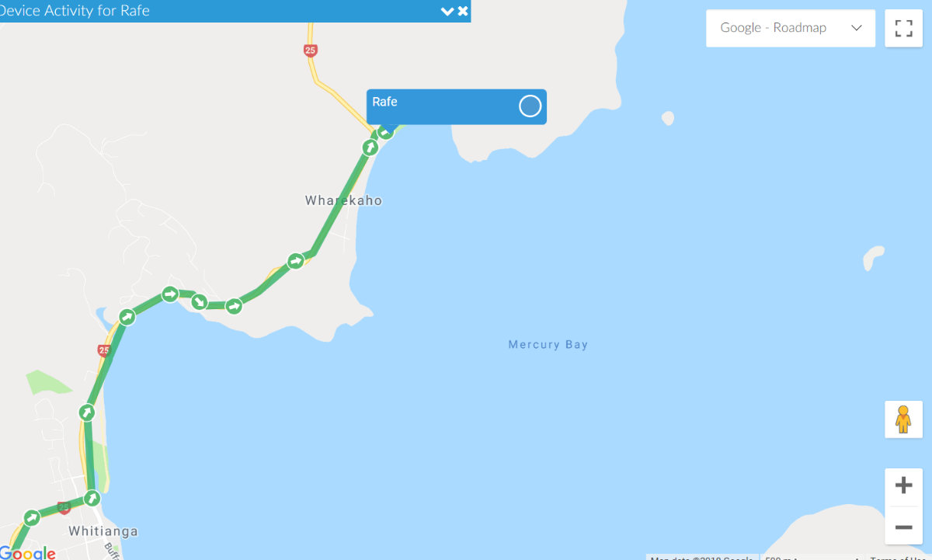Image resolution: width=932 pixels, height=560 pixels.
Task: Toggle fullscreen map view
Action: pyautogui.click(x=903, y=29)
